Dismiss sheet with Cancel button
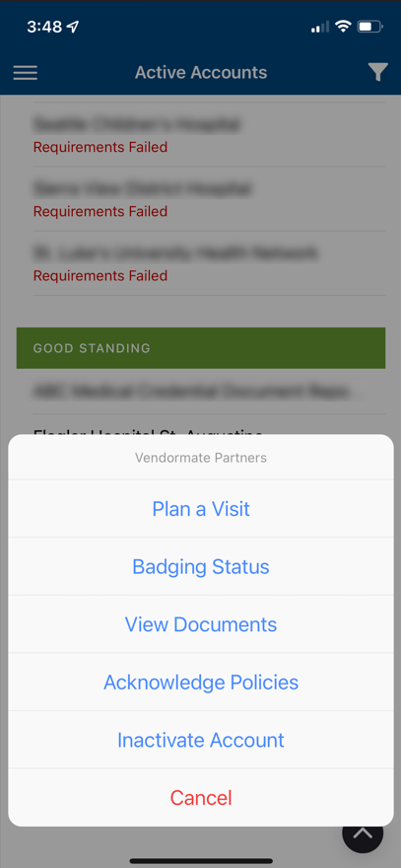 pyautogui.click(x=201, y=798)
